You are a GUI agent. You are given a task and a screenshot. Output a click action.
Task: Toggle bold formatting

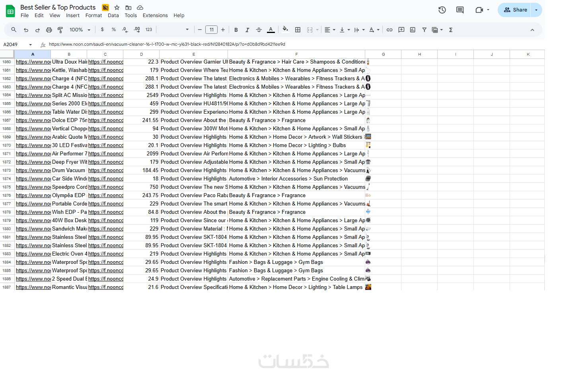pyautogui.click(x=236, y=30)
